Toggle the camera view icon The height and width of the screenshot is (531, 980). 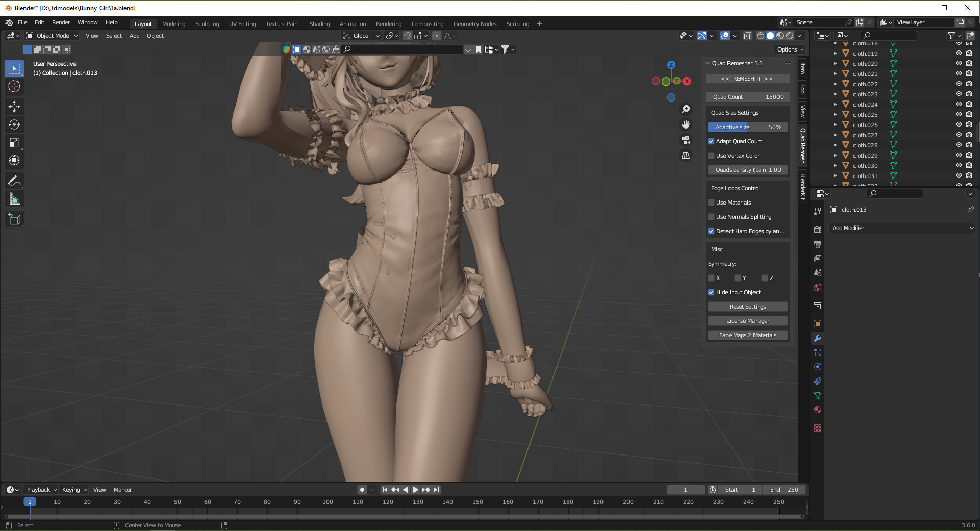[686, 140]
